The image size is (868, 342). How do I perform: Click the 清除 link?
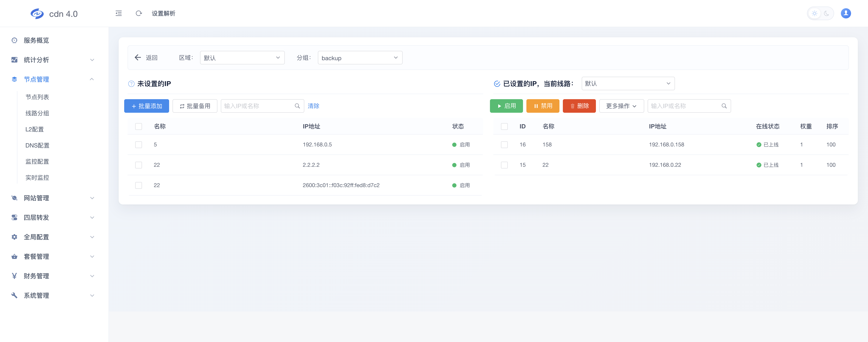pyautogui.click(x=313, y=106)
